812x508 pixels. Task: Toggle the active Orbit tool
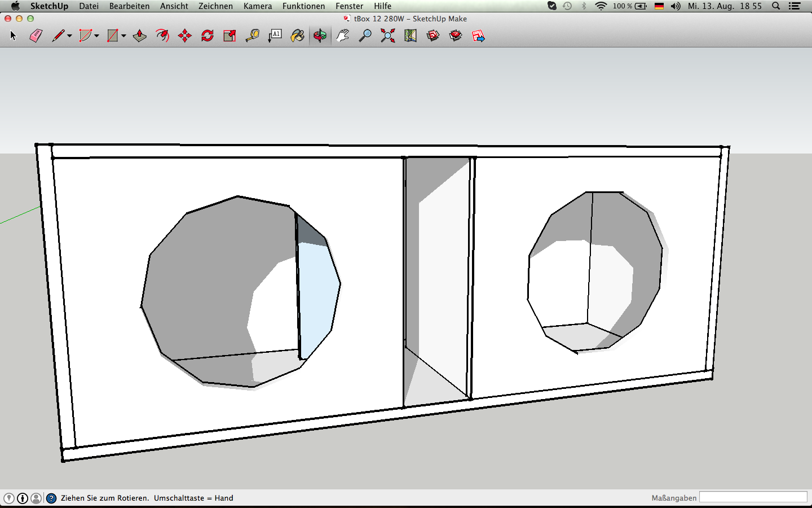320,36
